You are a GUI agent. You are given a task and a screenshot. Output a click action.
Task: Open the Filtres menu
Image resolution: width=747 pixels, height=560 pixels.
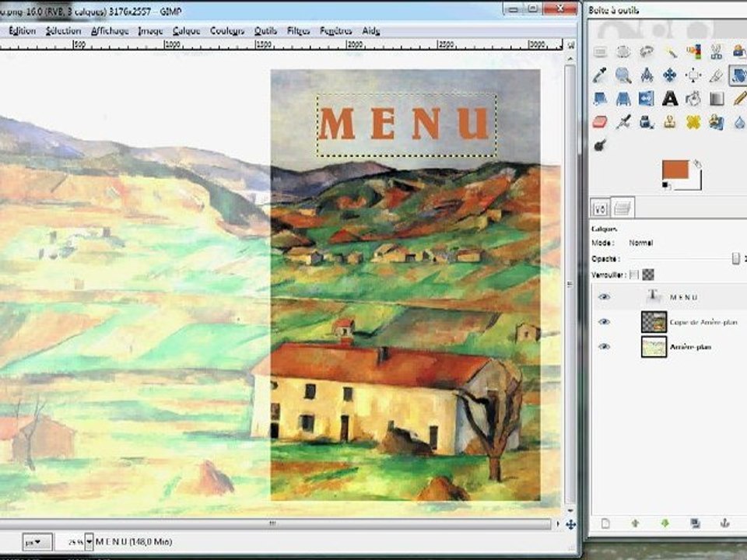pyautogui.click(x=298, y=31)
